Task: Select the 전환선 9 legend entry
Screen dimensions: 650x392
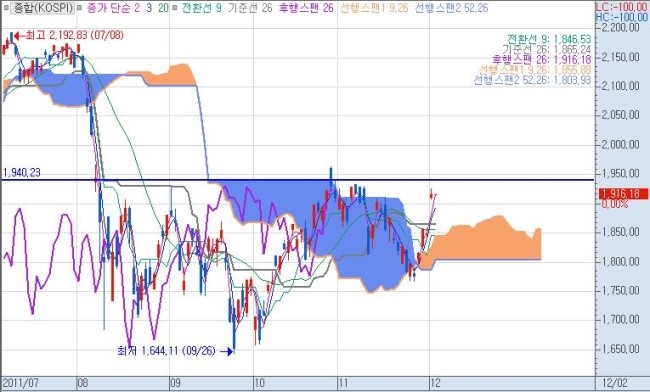Action: 202,8
